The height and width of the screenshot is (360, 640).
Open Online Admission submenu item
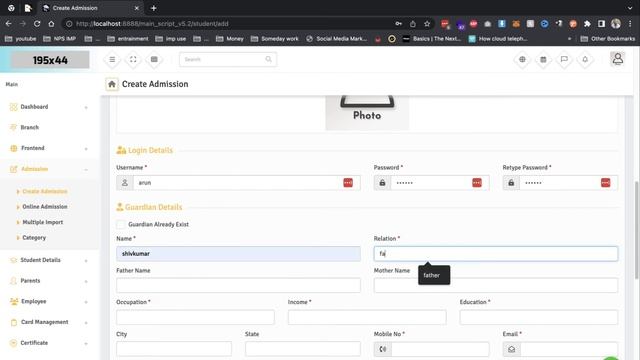click(x=44, y=207)
